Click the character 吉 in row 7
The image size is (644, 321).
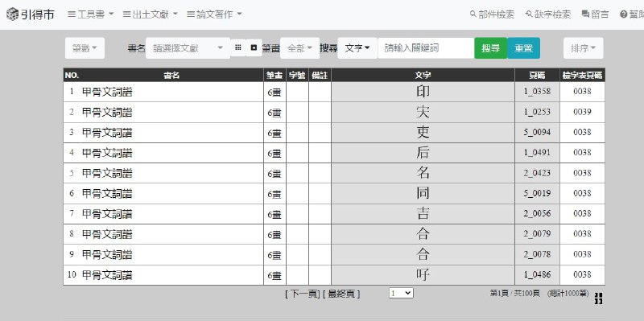click(x=423, y=213)
